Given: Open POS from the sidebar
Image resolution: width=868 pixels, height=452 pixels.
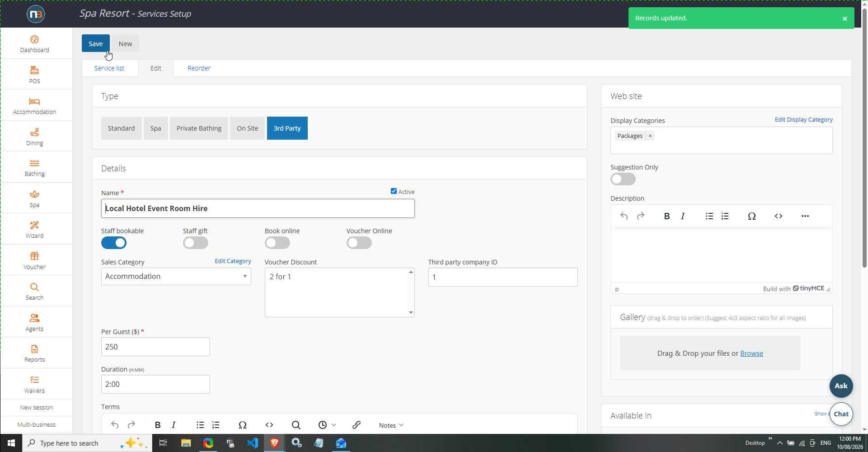Looking at the screenshot, I should (x=34, y=75).
